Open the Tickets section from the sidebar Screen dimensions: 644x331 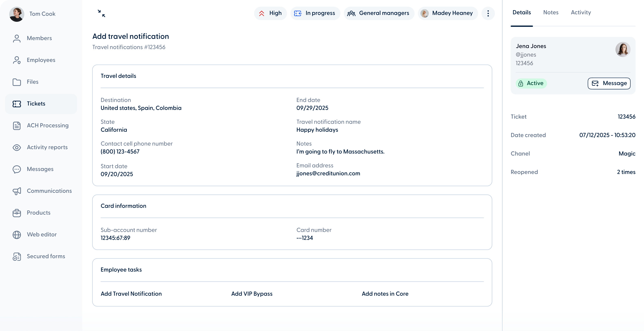[x=36, y=104]
